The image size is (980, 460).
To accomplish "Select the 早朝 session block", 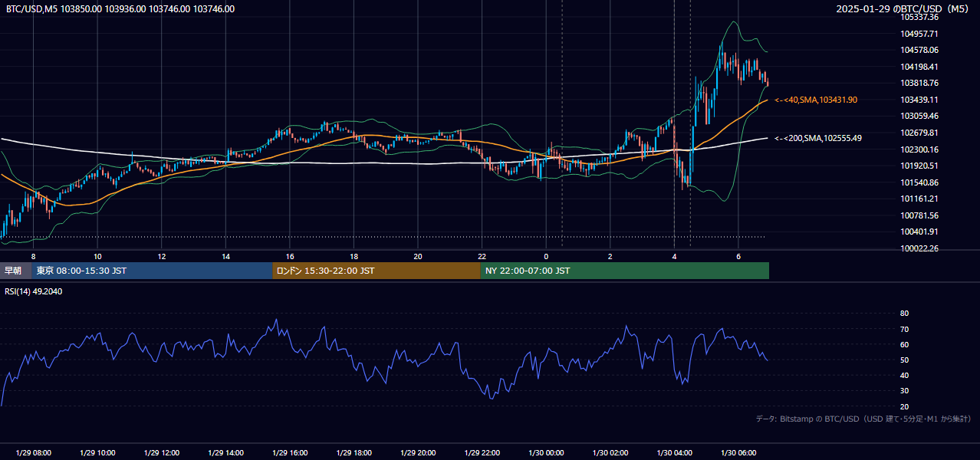I will [x=16, y=271].
